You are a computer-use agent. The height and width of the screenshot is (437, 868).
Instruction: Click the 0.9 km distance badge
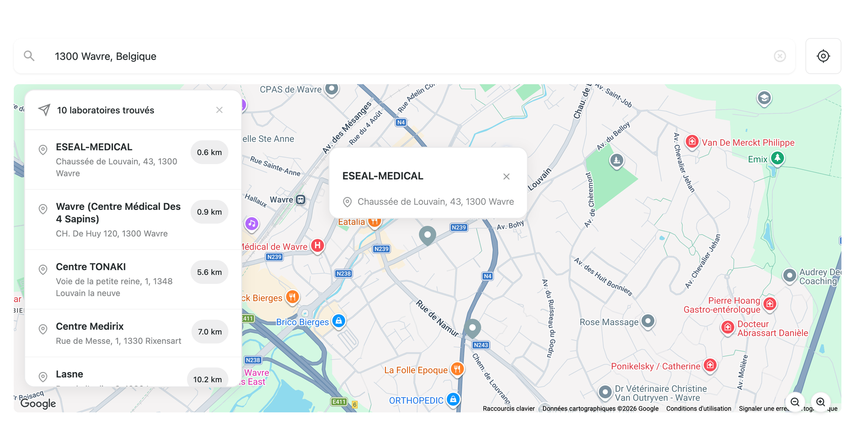[209, 212]
